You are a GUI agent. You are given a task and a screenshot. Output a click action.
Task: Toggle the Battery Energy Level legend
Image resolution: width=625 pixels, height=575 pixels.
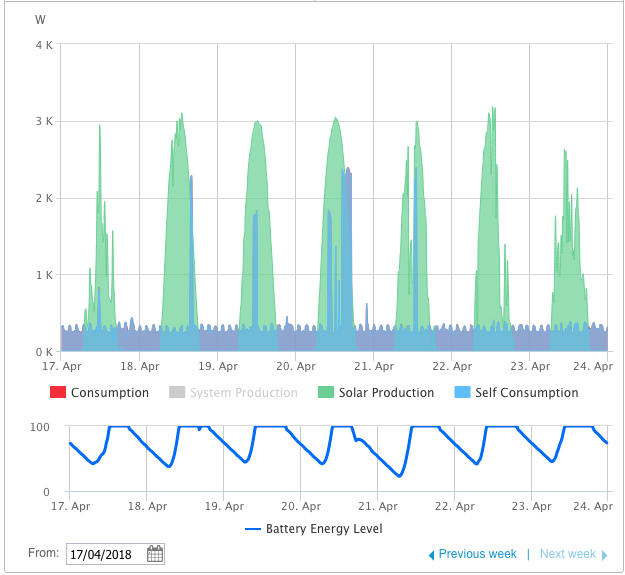point(313,529)
